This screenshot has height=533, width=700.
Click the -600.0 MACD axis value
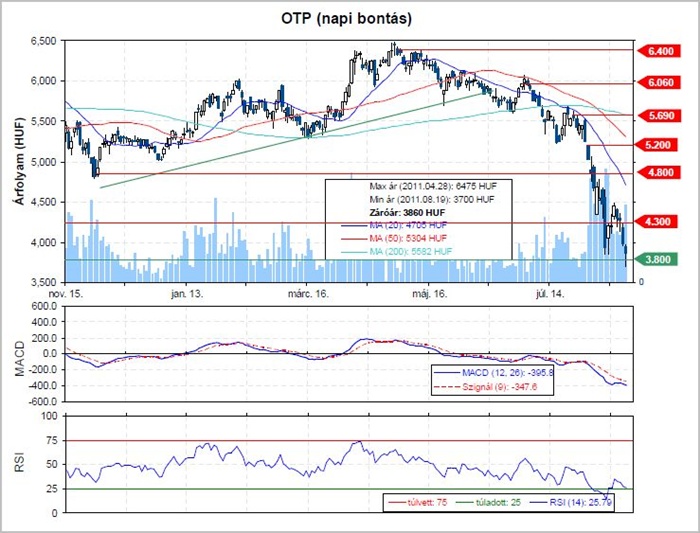pos(43,401)
